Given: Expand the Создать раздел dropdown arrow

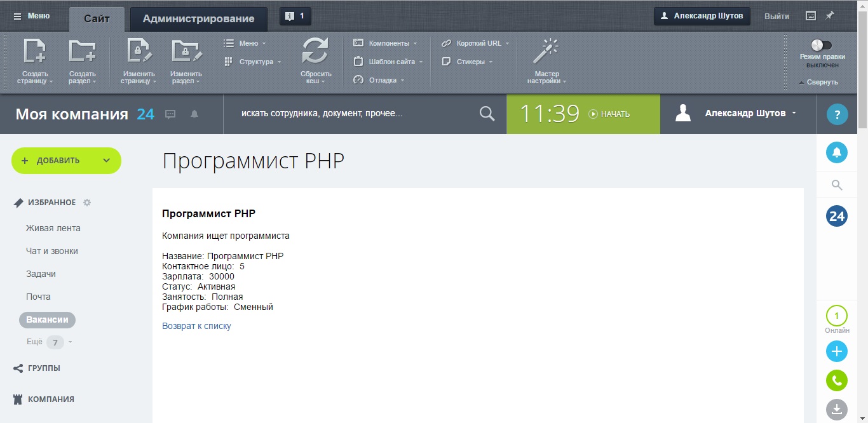Looking at the screenshot, I should pos(94,82).
